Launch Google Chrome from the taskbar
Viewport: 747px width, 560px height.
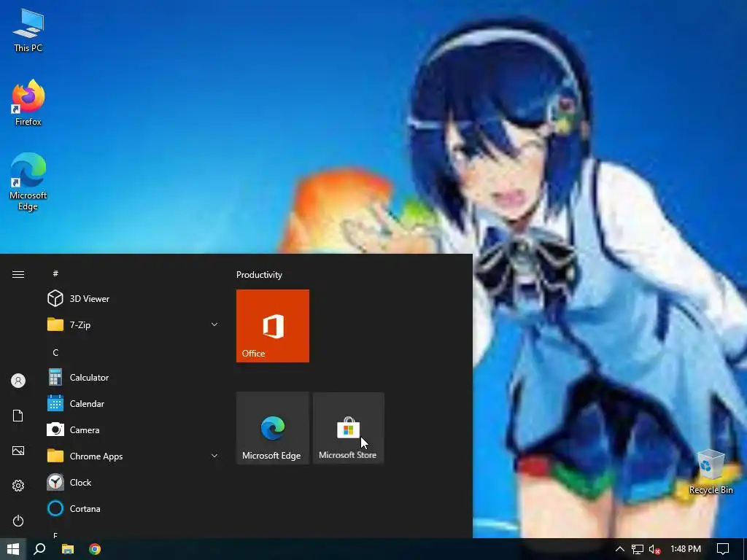coord(95,549)
